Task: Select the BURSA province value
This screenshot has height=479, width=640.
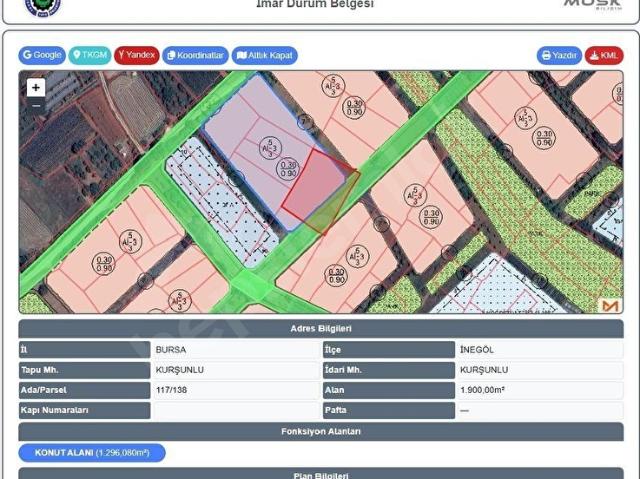Action: pyautogui.click(x=171, y=350)
